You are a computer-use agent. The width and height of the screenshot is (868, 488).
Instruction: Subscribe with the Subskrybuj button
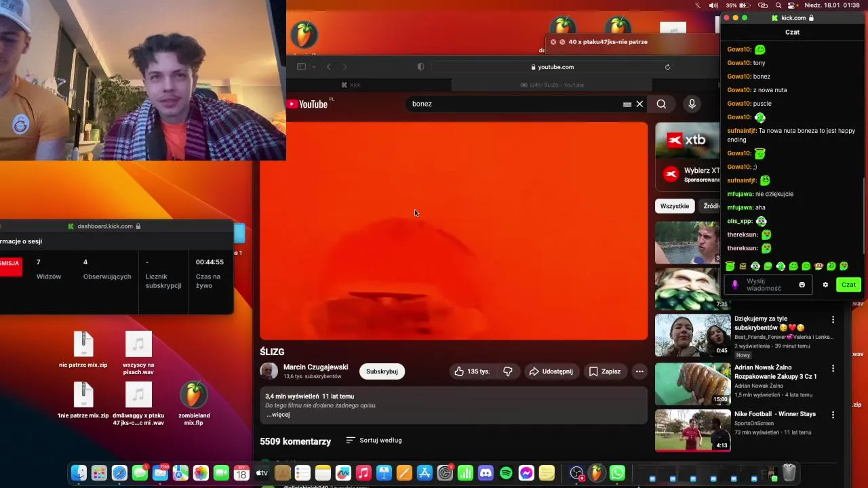pos(382,371)
